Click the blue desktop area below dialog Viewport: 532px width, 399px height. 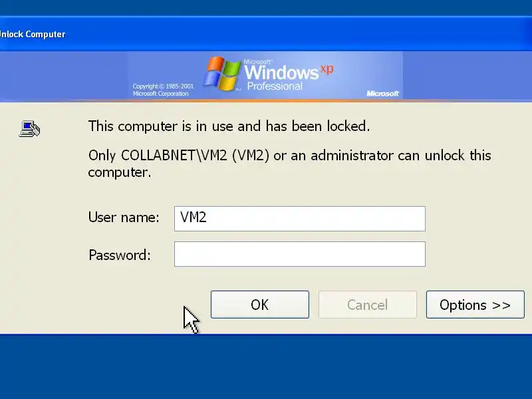pos(266,367)
